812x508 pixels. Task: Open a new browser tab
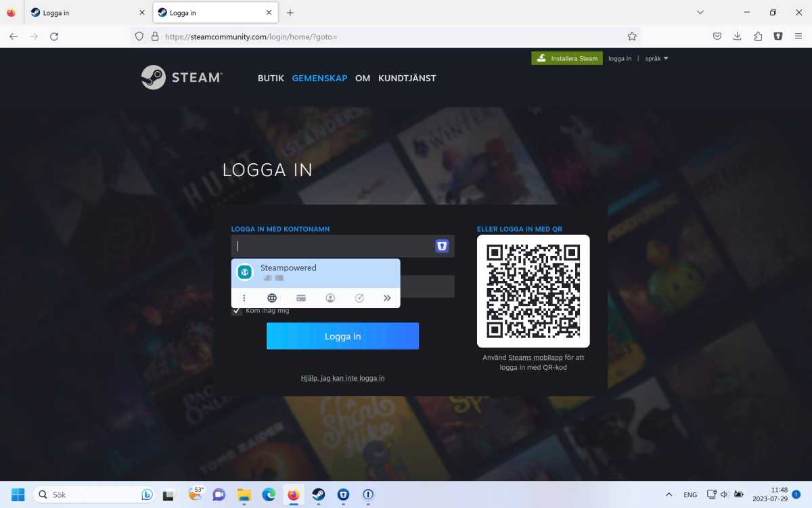(290, 12)
